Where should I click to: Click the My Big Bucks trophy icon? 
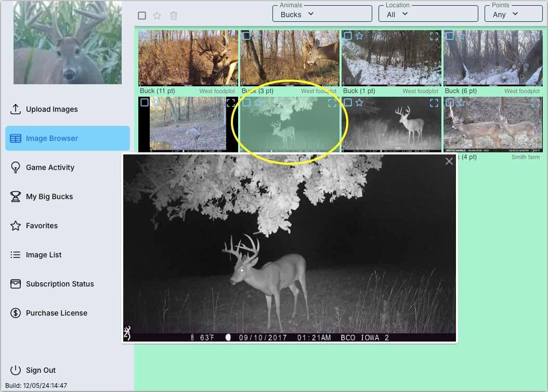tap(16, 197)
